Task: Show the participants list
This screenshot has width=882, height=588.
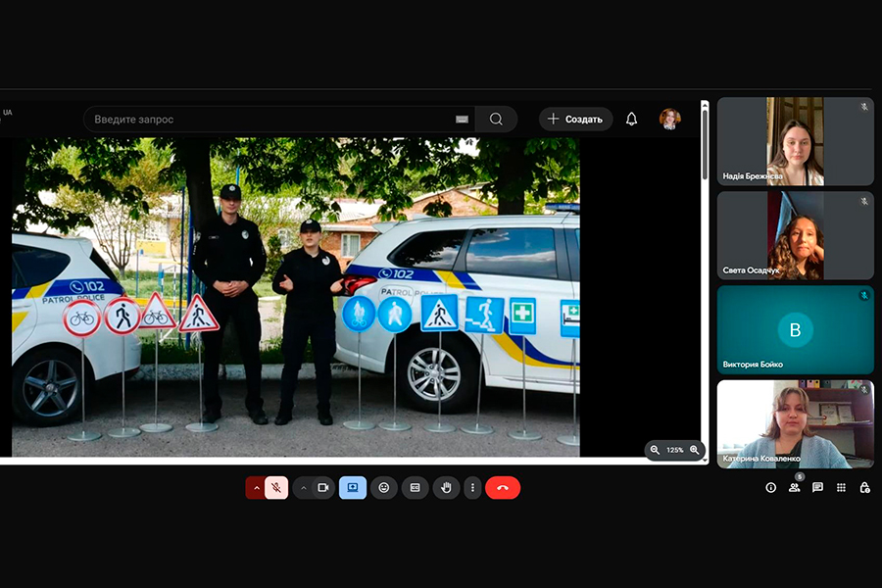Action: click(x=794, y=488)
